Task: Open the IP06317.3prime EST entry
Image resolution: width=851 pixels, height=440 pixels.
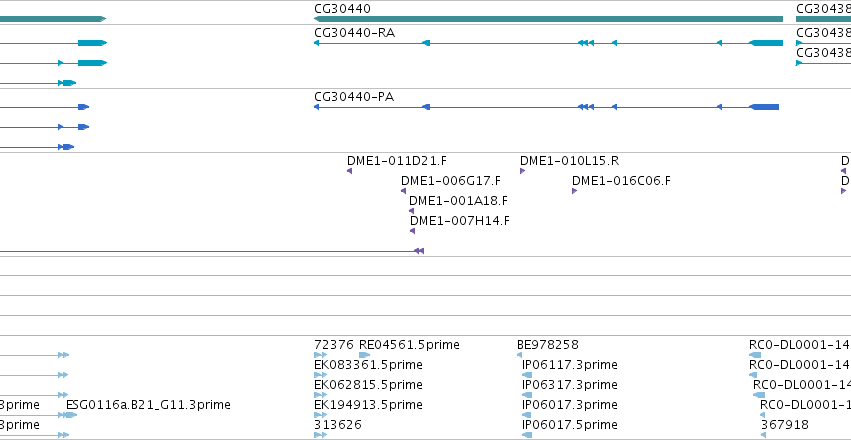Action: [x=569, y=385]
